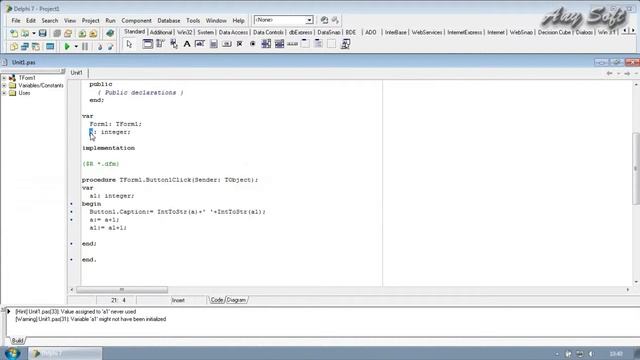Click the View Form toolbar icon
The width and height of the screenshot is (640, 360).
[x=25, y=47]
